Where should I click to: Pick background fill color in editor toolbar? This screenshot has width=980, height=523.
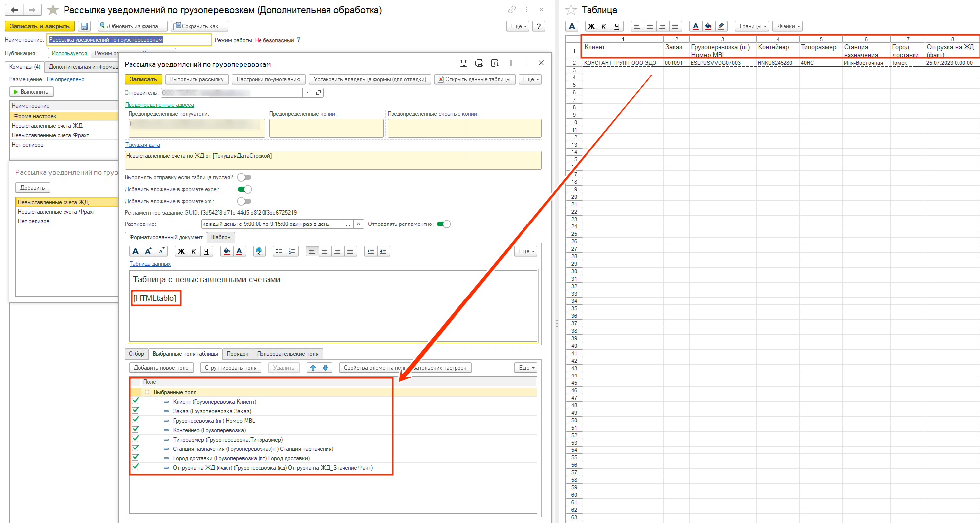click(x=226, y=251)
